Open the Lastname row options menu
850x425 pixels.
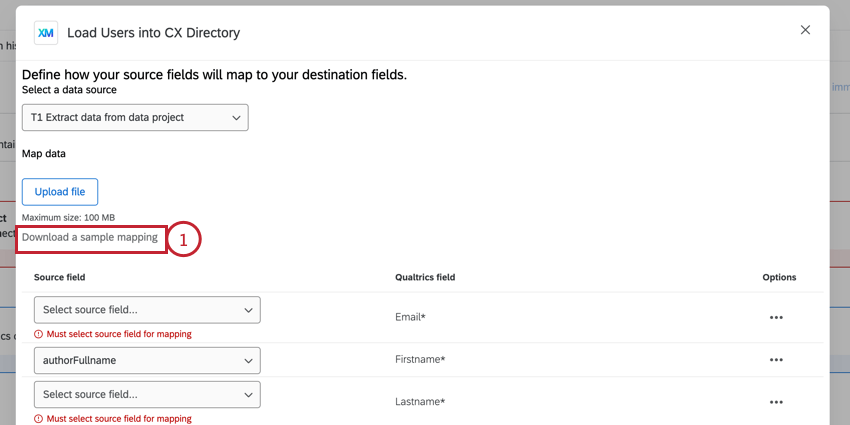pyautogui.click(x=775, y=402)
